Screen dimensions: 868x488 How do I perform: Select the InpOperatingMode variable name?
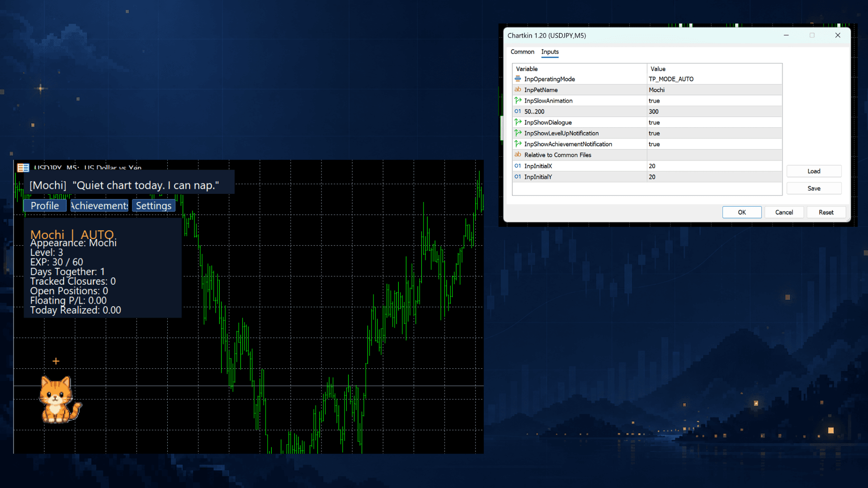[x=549, y=79]
